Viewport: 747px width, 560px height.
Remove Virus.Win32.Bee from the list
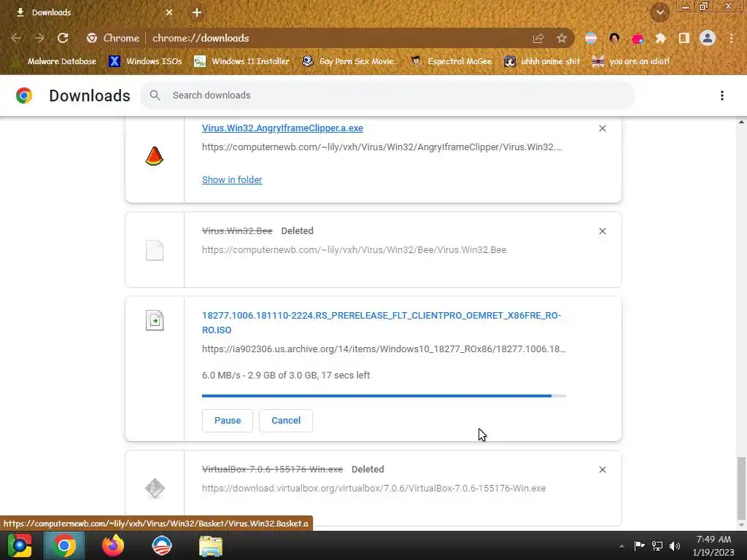(602, 231)
